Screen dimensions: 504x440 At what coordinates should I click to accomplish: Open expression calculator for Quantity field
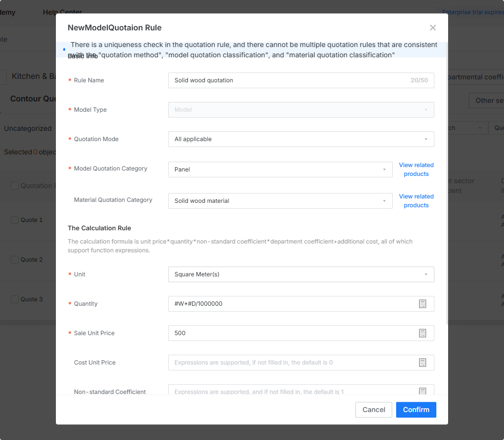pyautogui.click(x=422, y=304)
